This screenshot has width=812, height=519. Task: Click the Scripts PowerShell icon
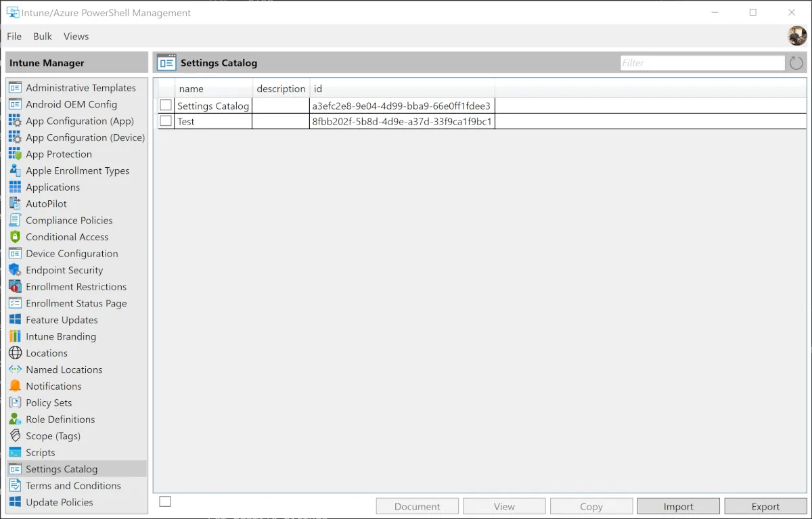click(15, 452)
